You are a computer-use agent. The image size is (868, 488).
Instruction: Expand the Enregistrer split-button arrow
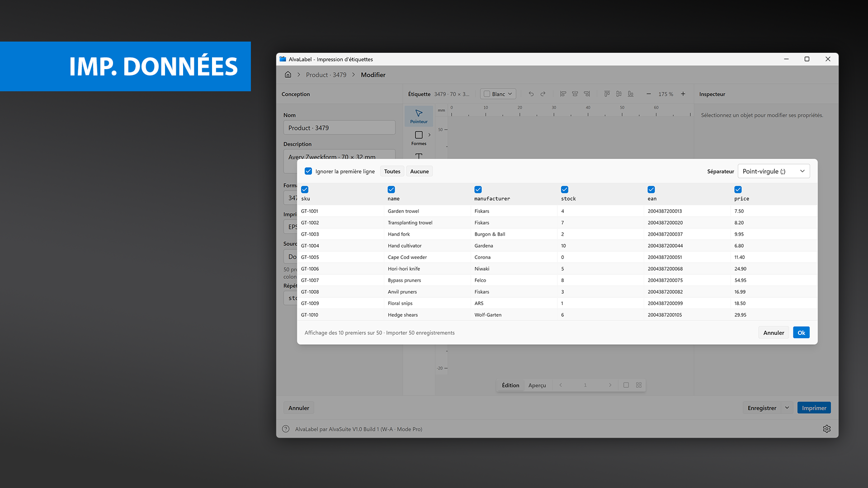787,408
